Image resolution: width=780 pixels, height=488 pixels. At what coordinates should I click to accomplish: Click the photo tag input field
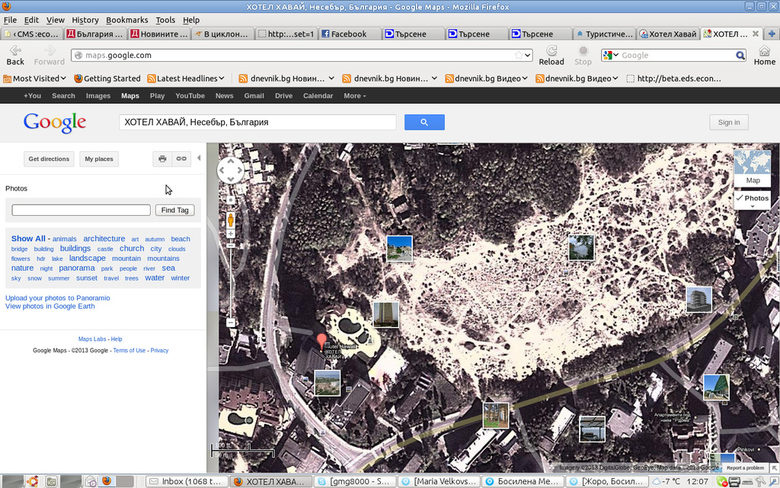point(81,210)
